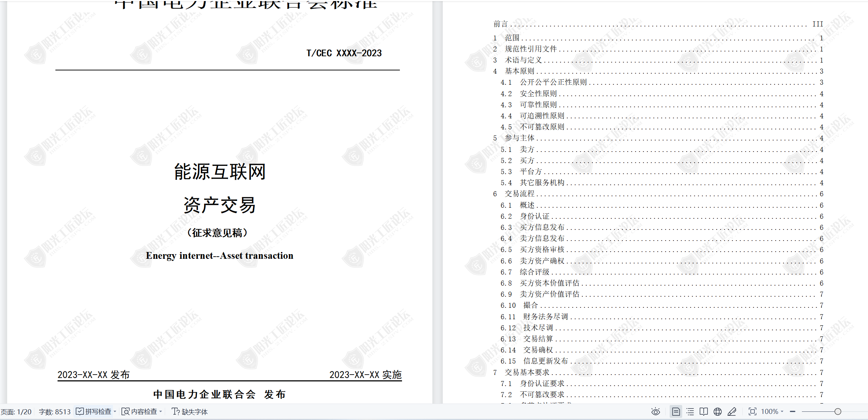The image size is (868, 420).
Task: Click the zoom out minus button
Action: click(792, 412)
